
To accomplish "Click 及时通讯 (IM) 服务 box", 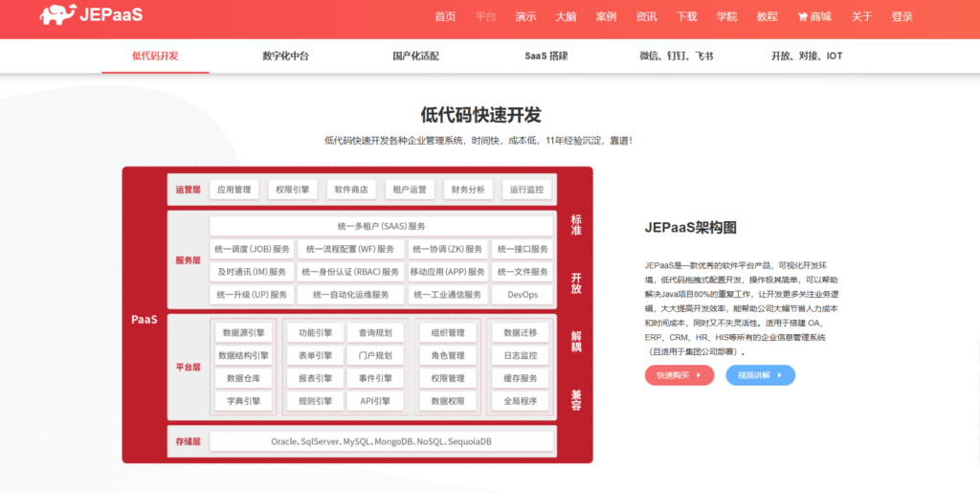I will coord(252,272).
